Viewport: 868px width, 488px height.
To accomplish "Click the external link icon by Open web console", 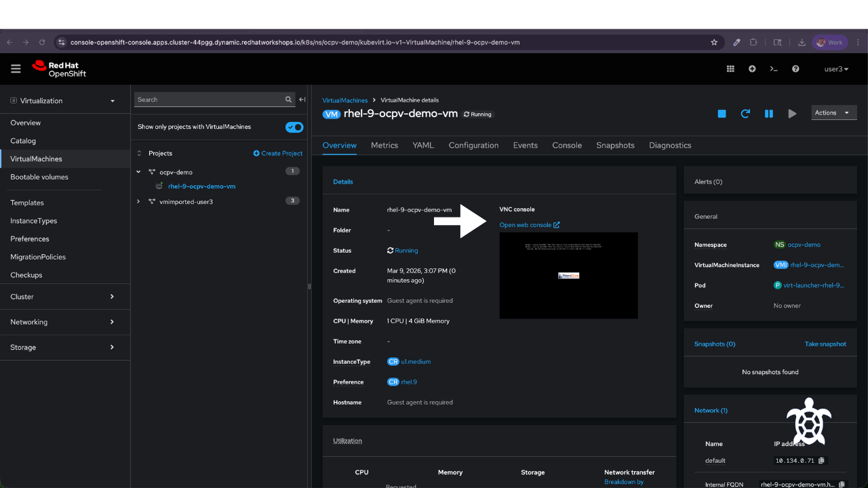I will coord(557,225).
